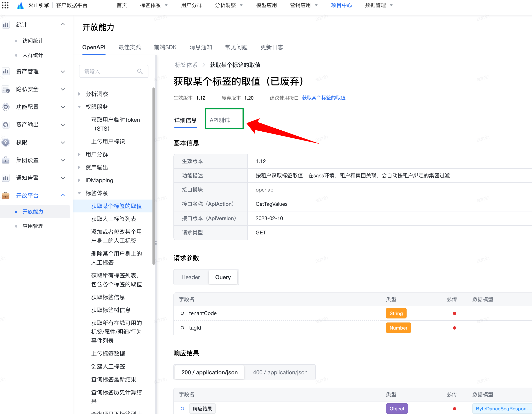Click the 统计 sidebar icon
The height and width of the screenshot is (414, 532).
[6, 25]
